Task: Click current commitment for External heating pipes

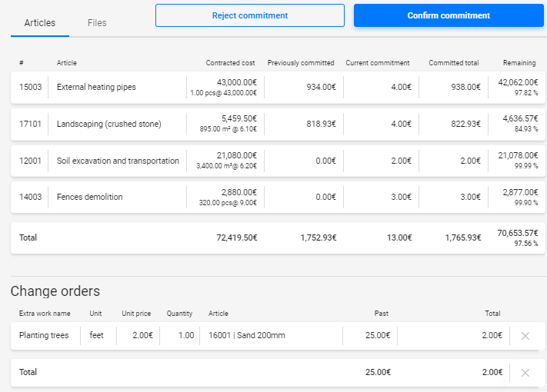Action: pos(401,87)
